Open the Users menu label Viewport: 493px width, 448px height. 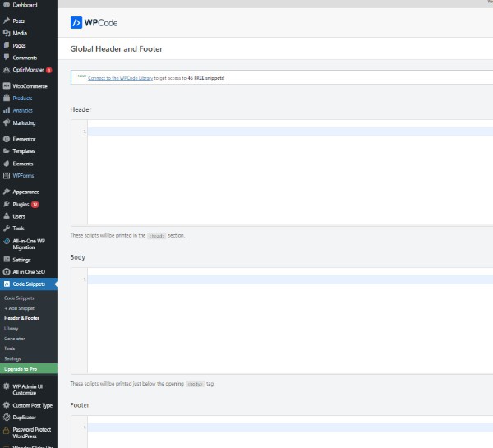[19, 216]
